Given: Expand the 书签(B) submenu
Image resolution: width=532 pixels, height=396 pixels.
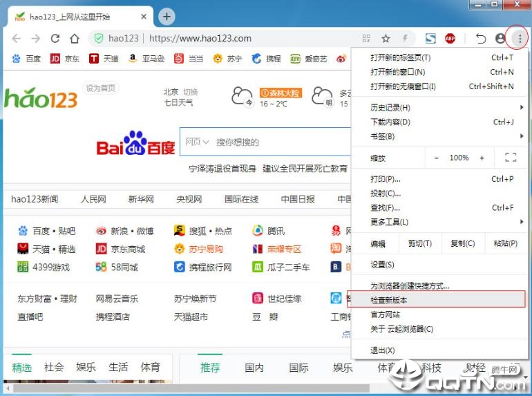Looking at the screenshot, I should point(440,136).
